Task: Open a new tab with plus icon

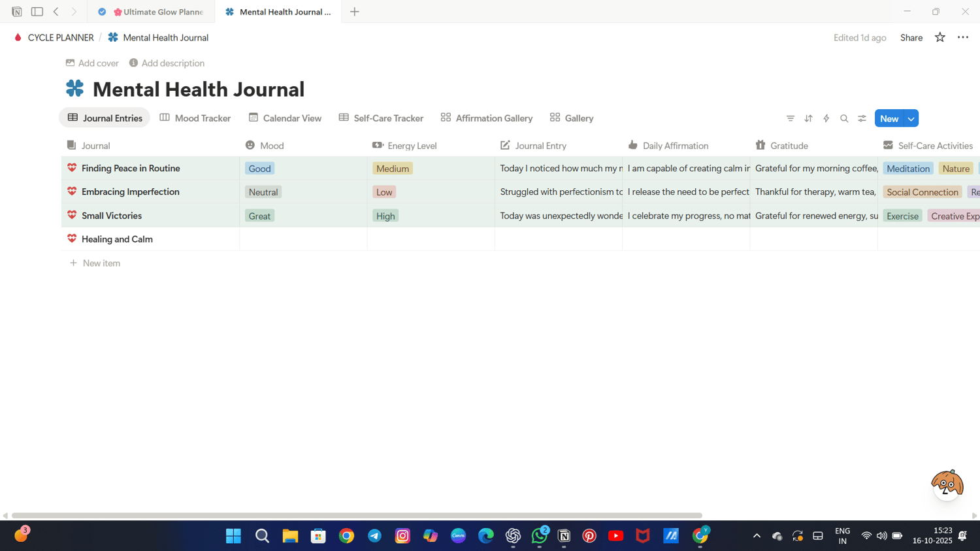Action: [355, 12]
